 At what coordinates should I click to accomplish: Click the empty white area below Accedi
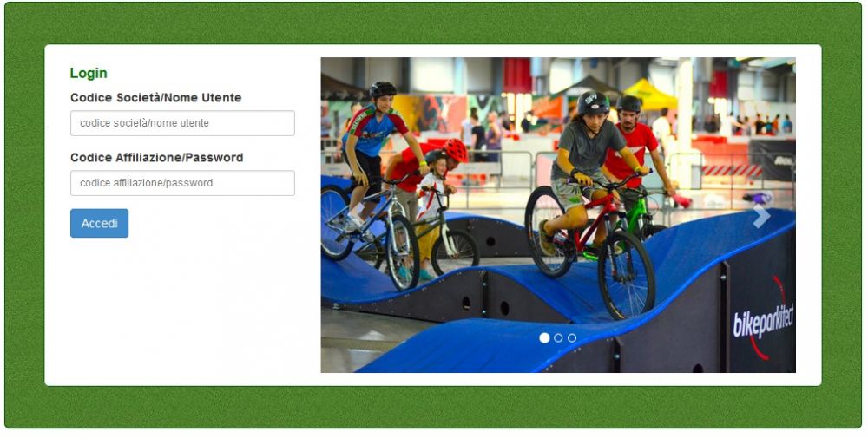[182, 310]
